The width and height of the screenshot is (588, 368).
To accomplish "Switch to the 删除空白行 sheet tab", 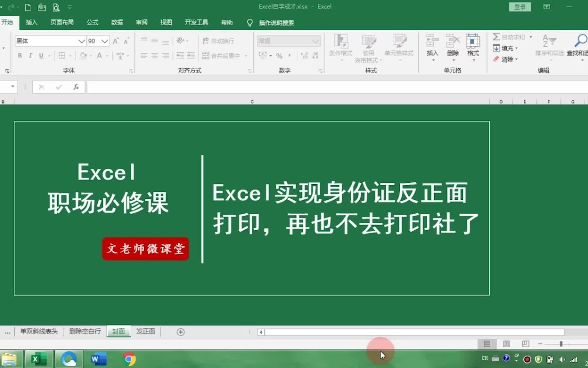I will (x=85, y=331).
